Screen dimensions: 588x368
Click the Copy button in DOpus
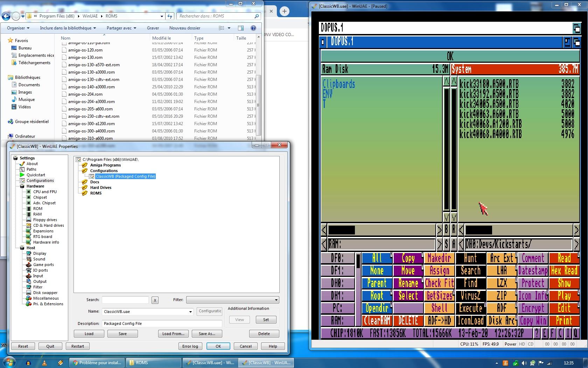[x=408, y=258]
